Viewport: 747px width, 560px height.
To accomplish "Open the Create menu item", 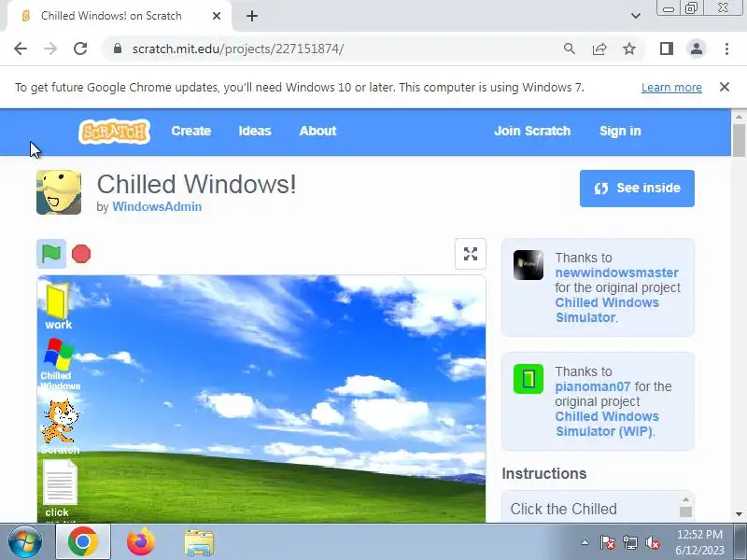I will click(191, 131).
